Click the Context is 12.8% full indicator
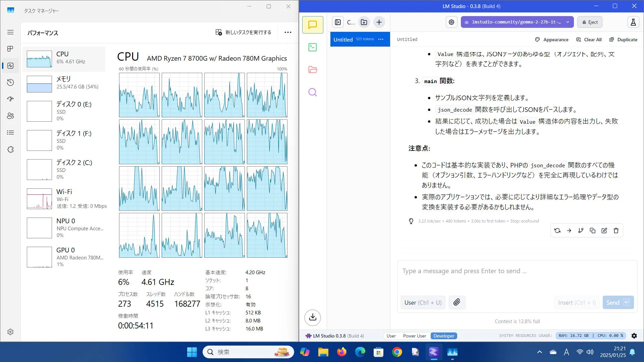 click(517, 321)
